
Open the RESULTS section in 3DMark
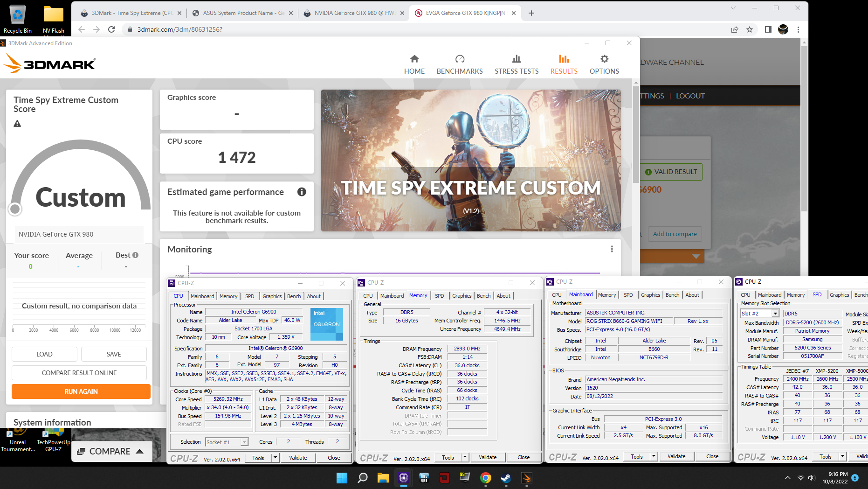(x=564, y=64)
